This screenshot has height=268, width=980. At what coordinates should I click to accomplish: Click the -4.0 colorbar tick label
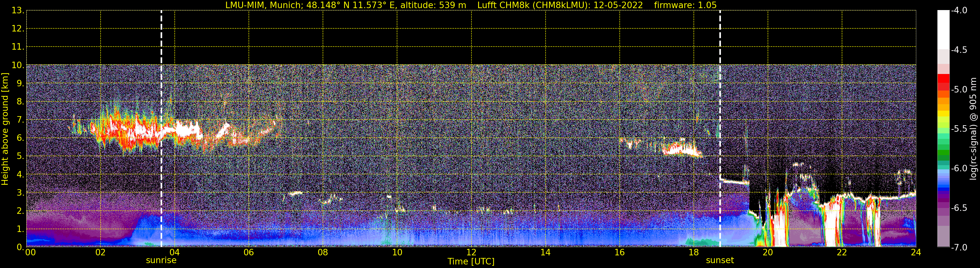(x=959, y=11)
